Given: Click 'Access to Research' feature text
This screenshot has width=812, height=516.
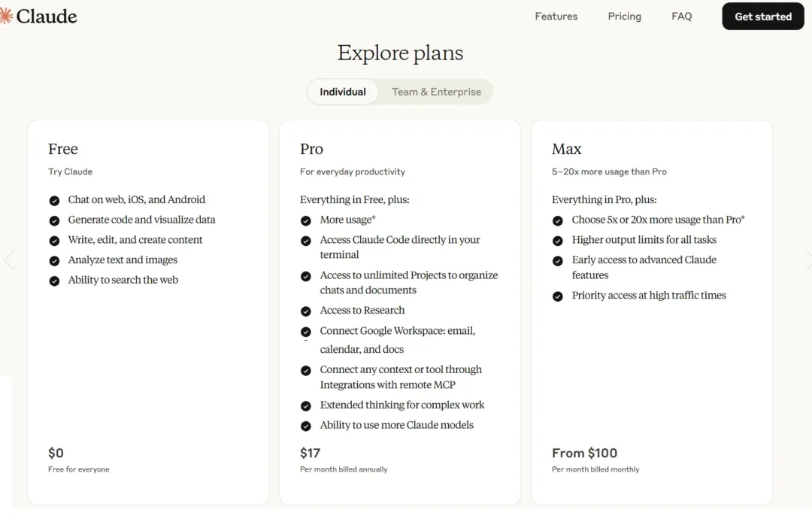Looking at the screenshot, I should [x=362, y=311].
